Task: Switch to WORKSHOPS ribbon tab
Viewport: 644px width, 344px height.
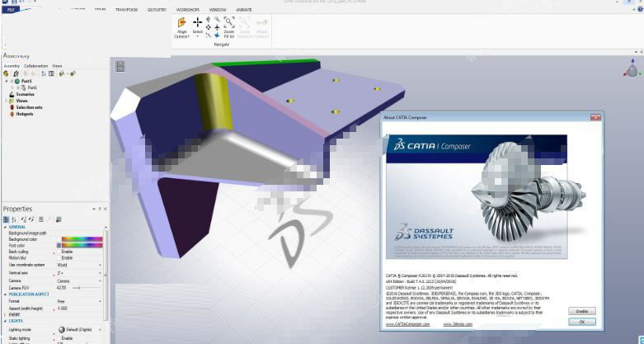Action: point(188,9)
